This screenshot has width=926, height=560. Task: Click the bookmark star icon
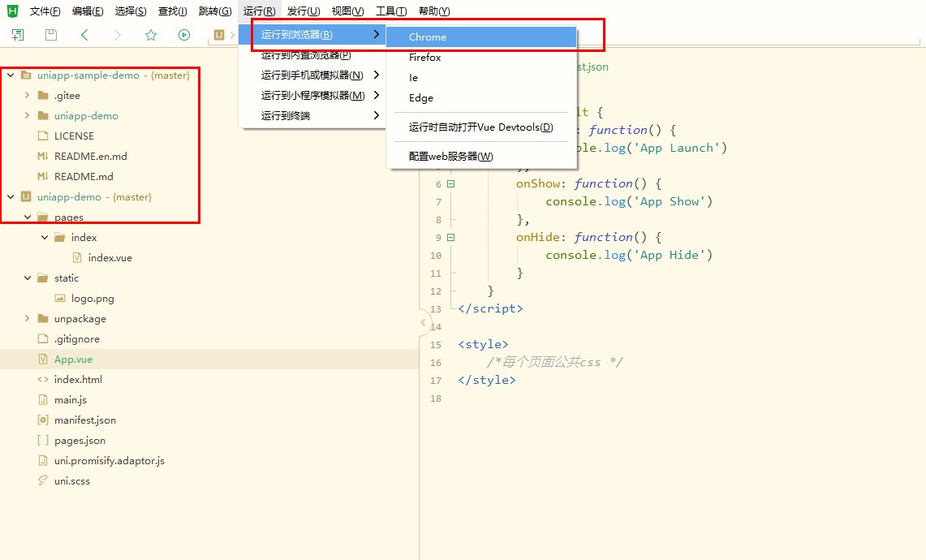[x=151, y=35]
